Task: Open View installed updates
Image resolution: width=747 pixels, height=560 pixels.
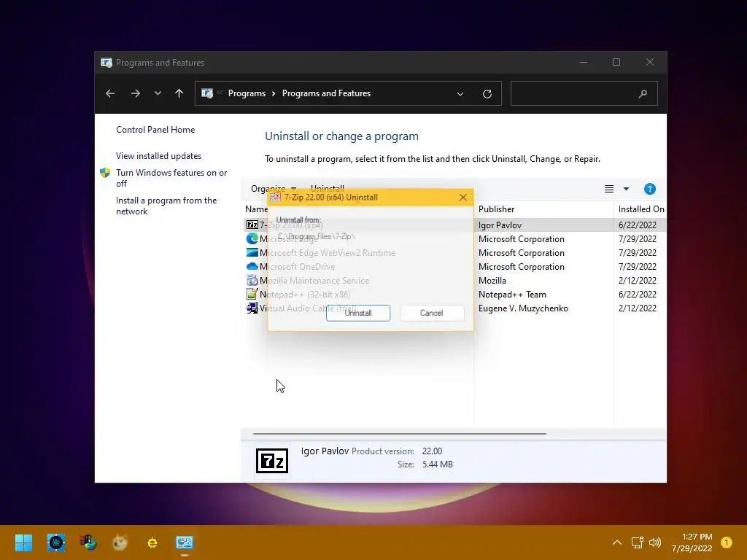Action: 158,156
